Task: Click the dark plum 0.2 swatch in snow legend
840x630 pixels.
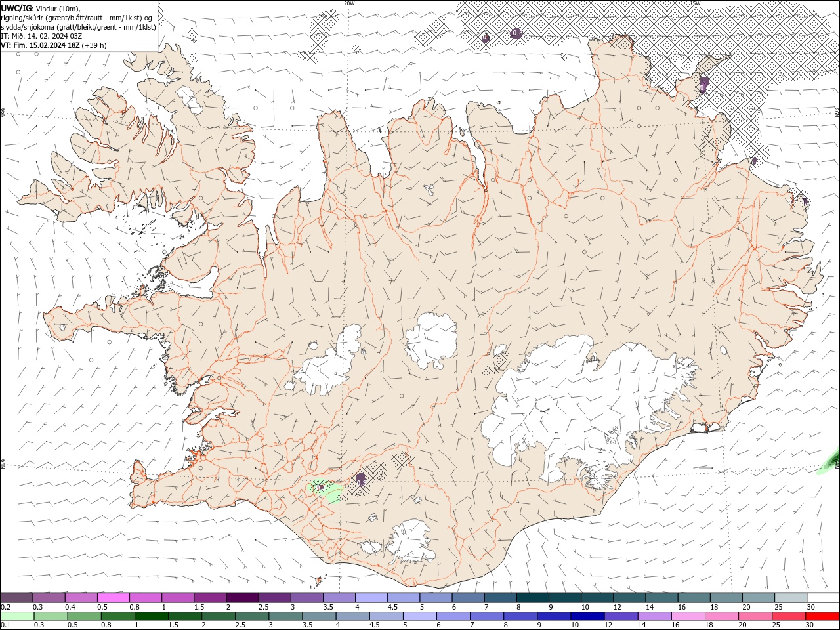Action: point(16,597)
